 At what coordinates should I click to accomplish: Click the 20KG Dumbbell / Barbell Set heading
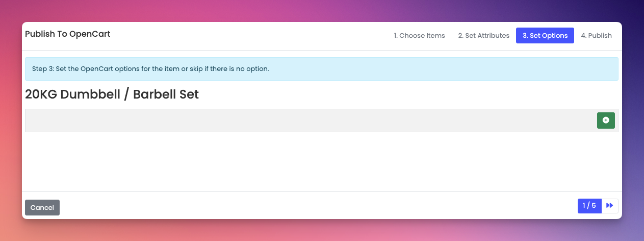(x=112, y=94)
